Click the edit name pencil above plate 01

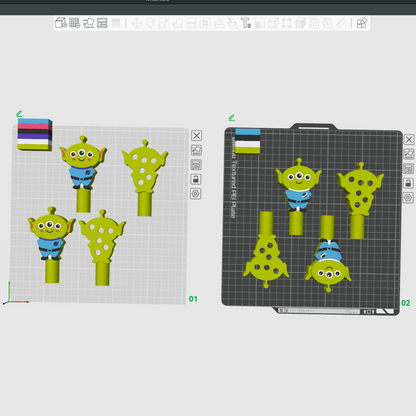coord(19,114)
